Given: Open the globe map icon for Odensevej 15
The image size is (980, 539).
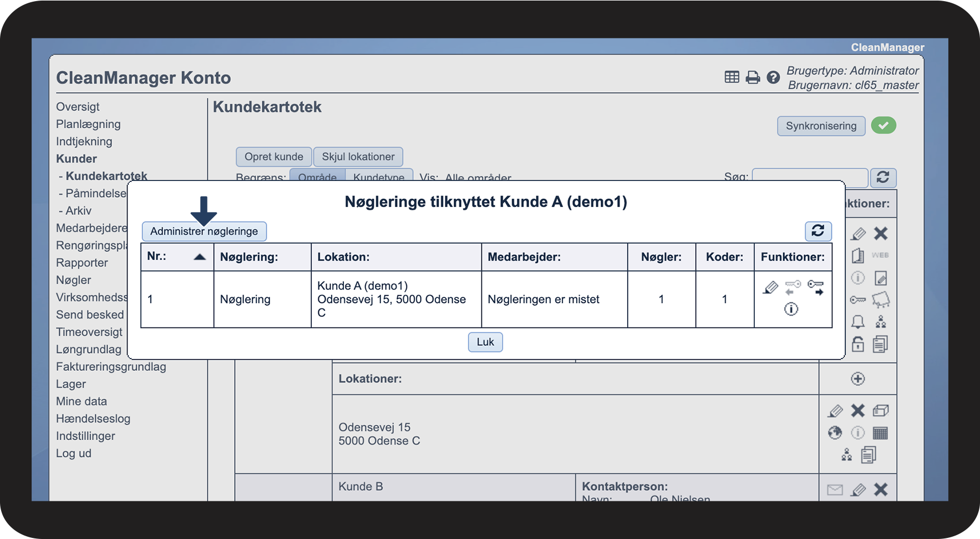Looking at the screenshot, I should click(x=835, y=432).
